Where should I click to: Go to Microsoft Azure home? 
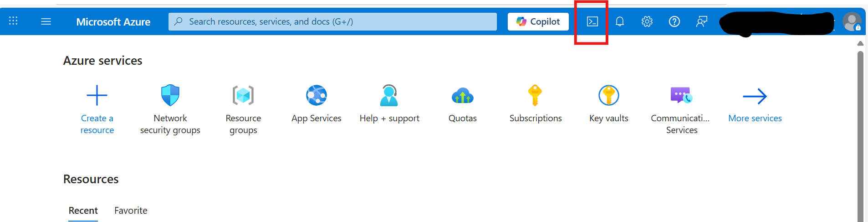click(x=113, y=21)
